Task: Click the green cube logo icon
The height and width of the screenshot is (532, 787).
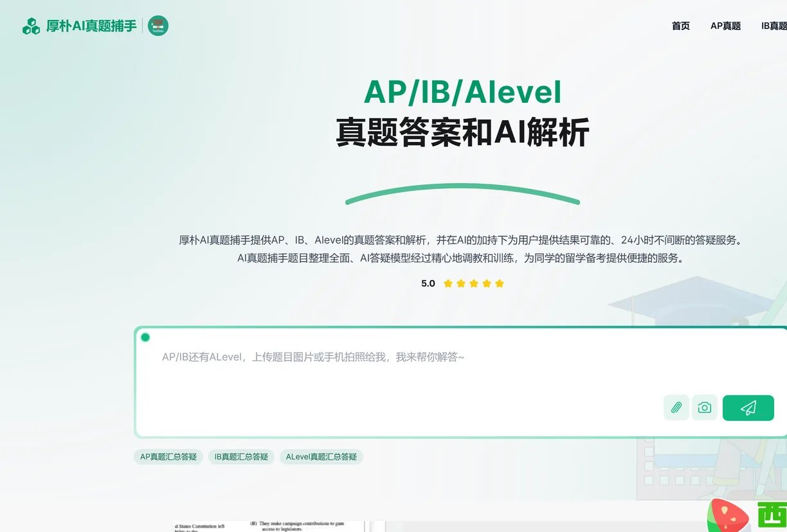Action: 31,26
